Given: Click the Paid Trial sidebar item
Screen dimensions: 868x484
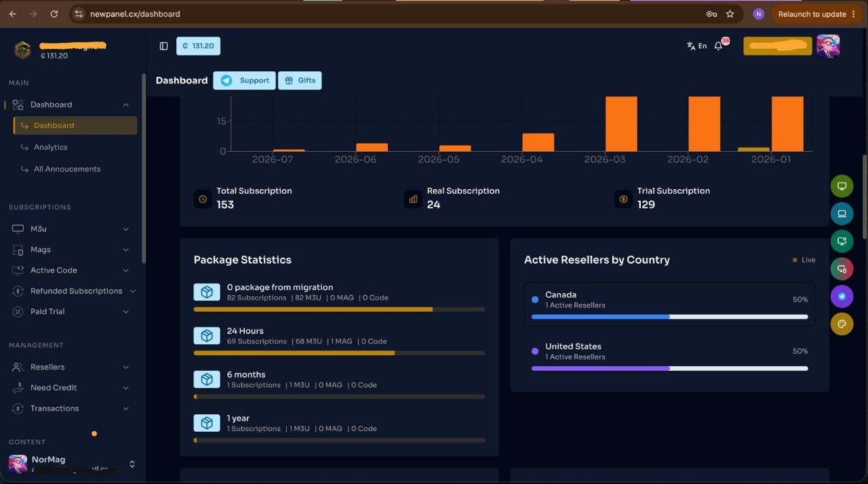Looking at the screenshot, I should 71,312.
